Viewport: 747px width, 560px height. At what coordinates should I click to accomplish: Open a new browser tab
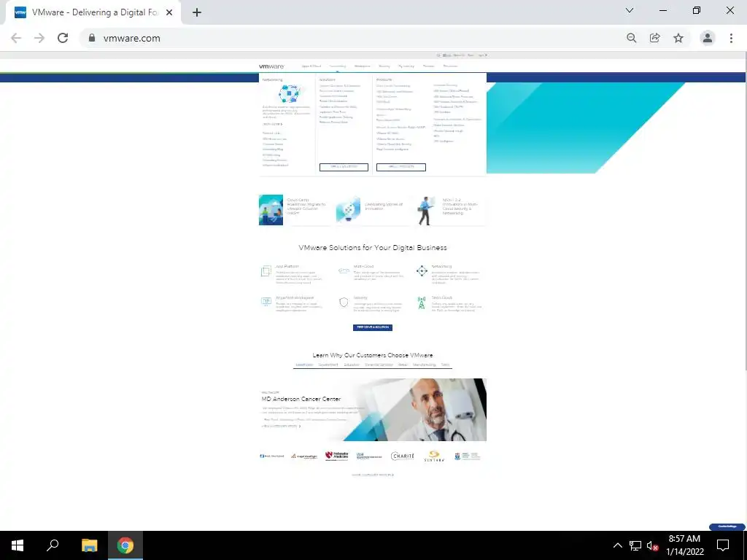pyautogui.click(x=197, y=12)
